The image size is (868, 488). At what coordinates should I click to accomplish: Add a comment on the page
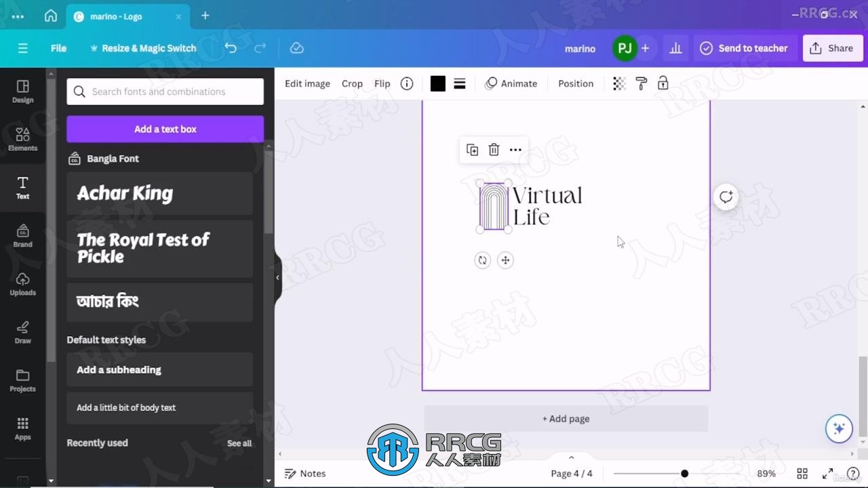tap(726, 197)
